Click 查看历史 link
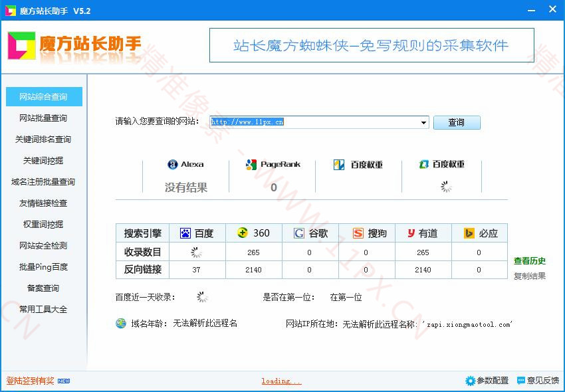This screenshot has height=392, width=565. click(x=529, y=260)
